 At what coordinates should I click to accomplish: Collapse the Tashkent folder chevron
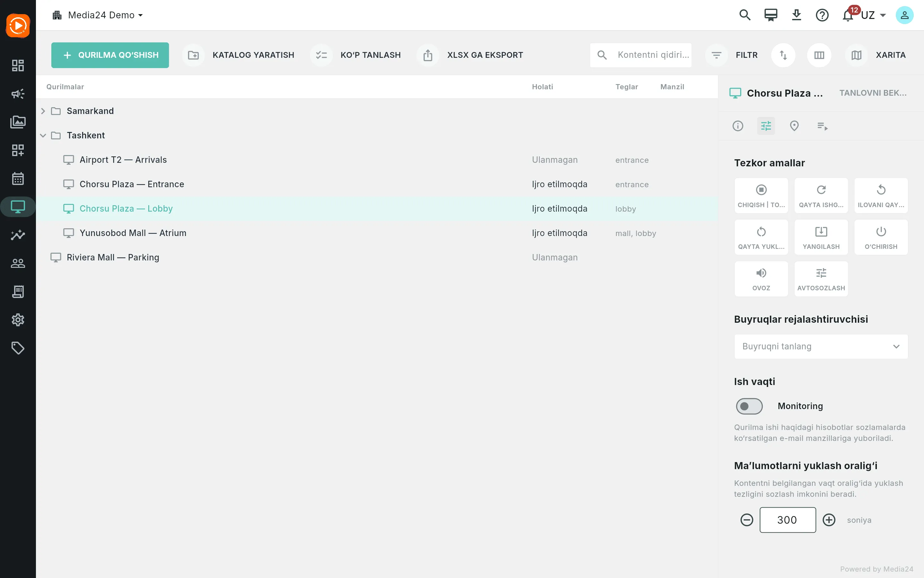(x=43, y=135)
